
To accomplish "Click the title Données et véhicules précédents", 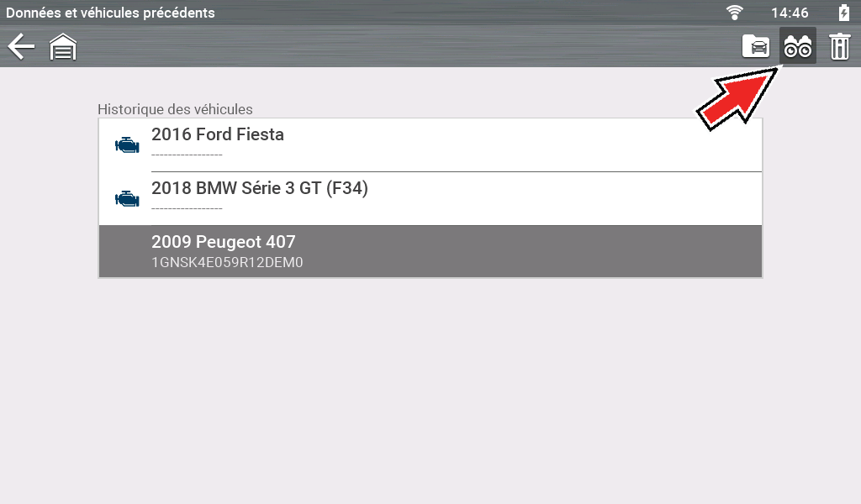I will pyautogui.click(x=110, y=13).
